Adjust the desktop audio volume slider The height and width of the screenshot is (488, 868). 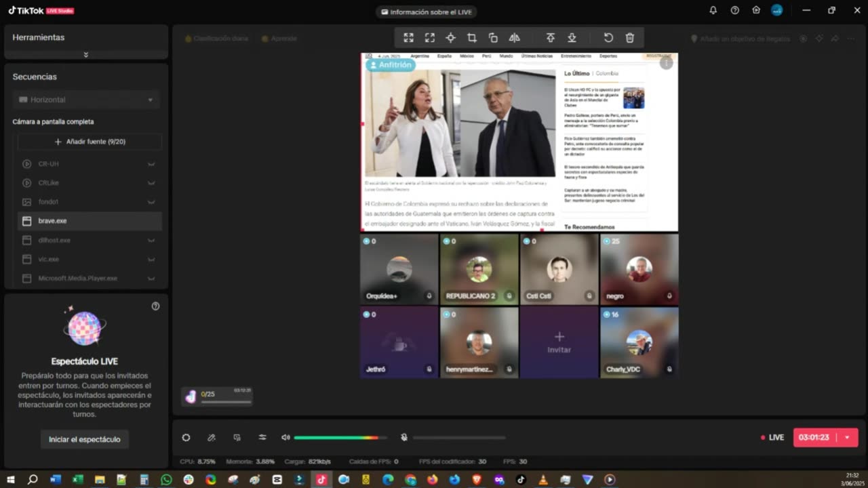point(339,438)
